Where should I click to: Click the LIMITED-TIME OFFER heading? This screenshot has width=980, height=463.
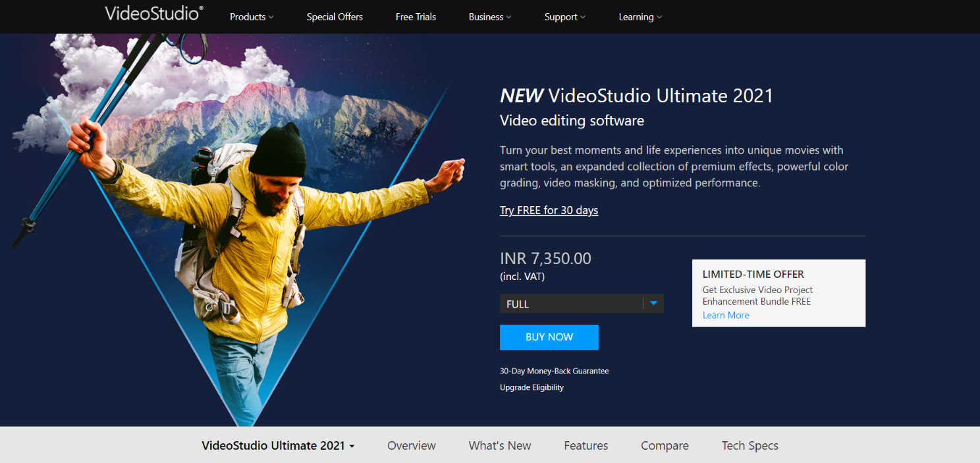pos(753,274)
